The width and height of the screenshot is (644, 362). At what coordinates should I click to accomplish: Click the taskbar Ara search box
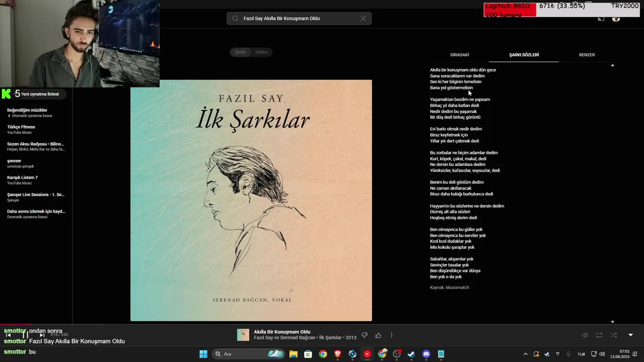click(x=249, y=354)
